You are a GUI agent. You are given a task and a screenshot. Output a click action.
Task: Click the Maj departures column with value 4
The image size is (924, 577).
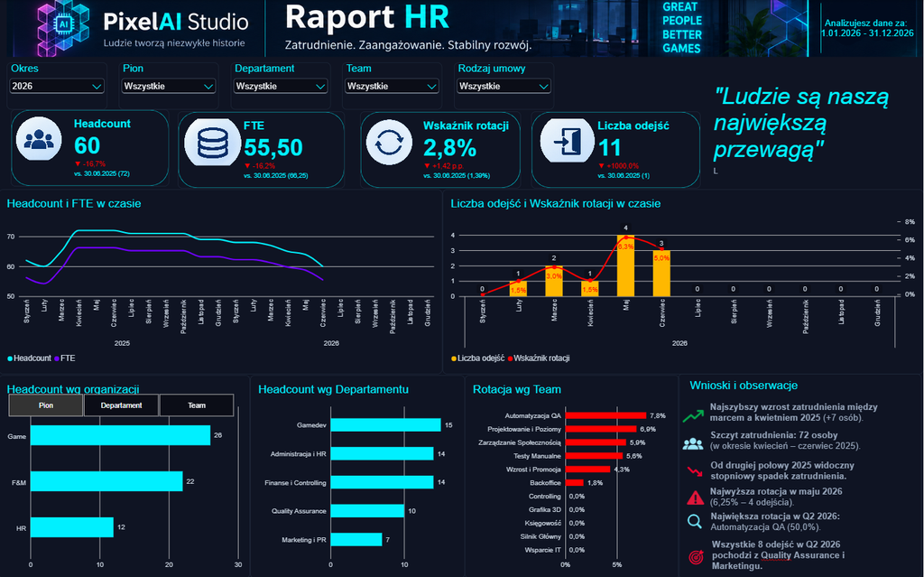[x=626, y=265]
